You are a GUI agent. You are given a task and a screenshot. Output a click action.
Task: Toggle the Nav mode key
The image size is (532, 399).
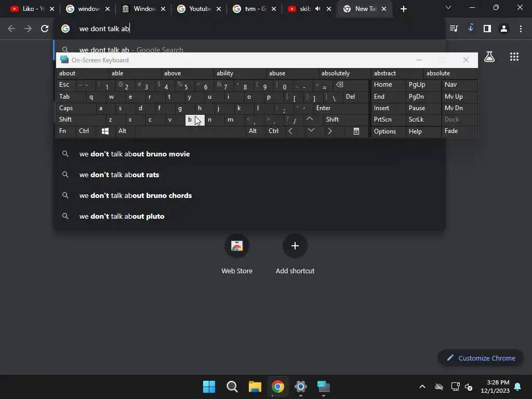[x=459, y=85]
